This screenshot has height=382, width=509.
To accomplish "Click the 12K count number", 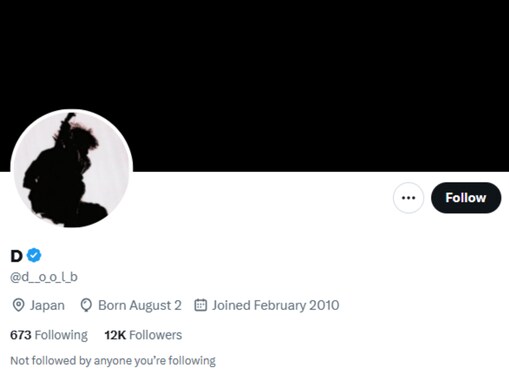I will click(x=115, y=335).
